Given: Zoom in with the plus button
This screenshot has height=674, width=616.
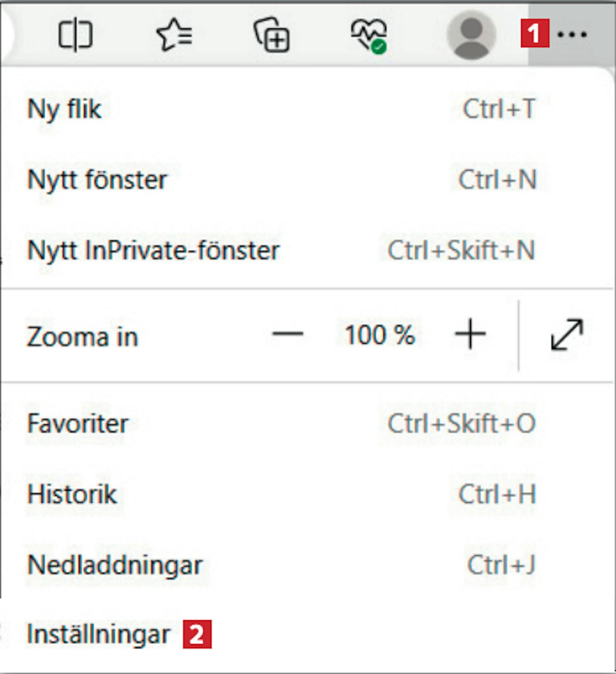Looking at the screenshot, I should coord(471,334).
